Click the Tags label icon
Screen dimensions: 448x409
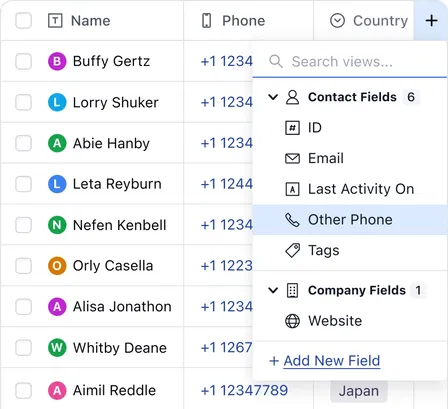[x=292, y=250]
